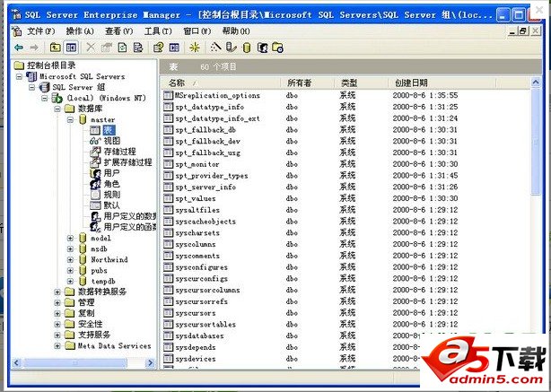Screen dimensions: 551x392
Task: Click the Refresh toolbar icon
Action: pyautogui.click(x=122, y=48)
